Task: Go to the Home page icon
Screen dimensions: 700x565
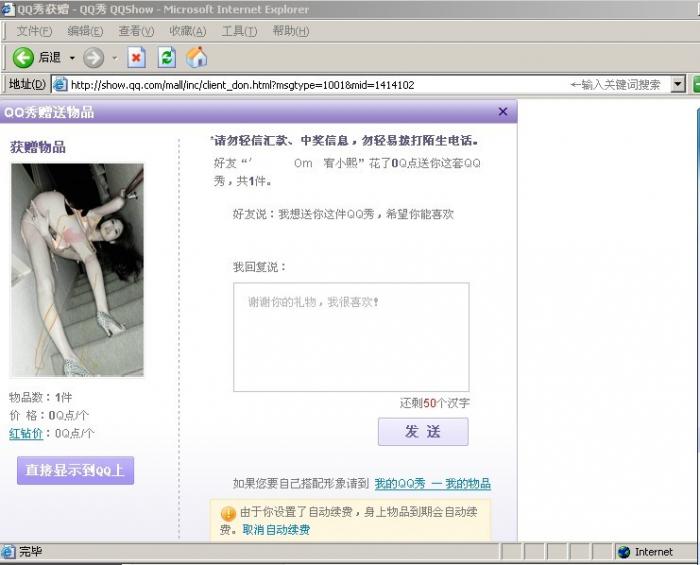Action: (x=196, y=57)
